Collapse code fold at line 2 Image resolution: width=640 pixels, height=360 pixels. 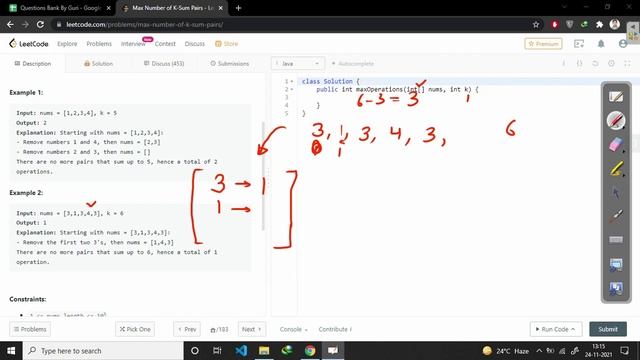pos(291,89)
